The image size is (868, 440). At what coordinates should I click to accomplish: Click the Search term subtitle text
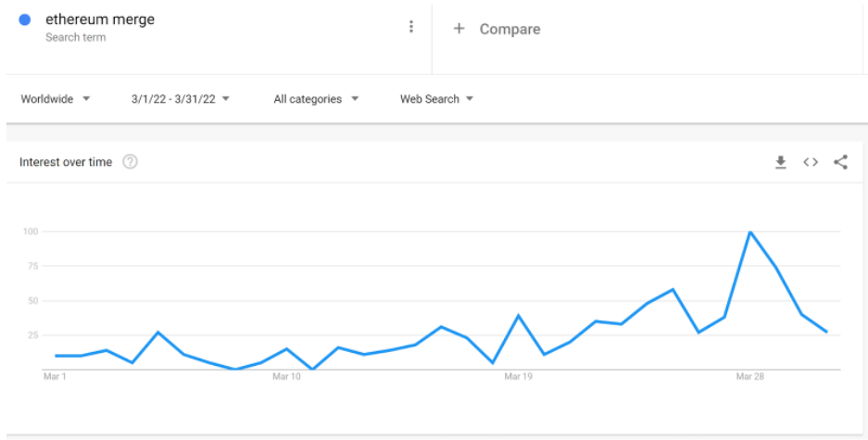pos(75,38)
